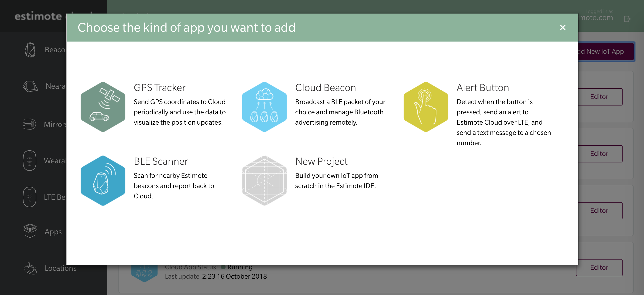Click the Wearables sidebar icon
This screenshot has height=295, width=644.
[x=30, y=161]
